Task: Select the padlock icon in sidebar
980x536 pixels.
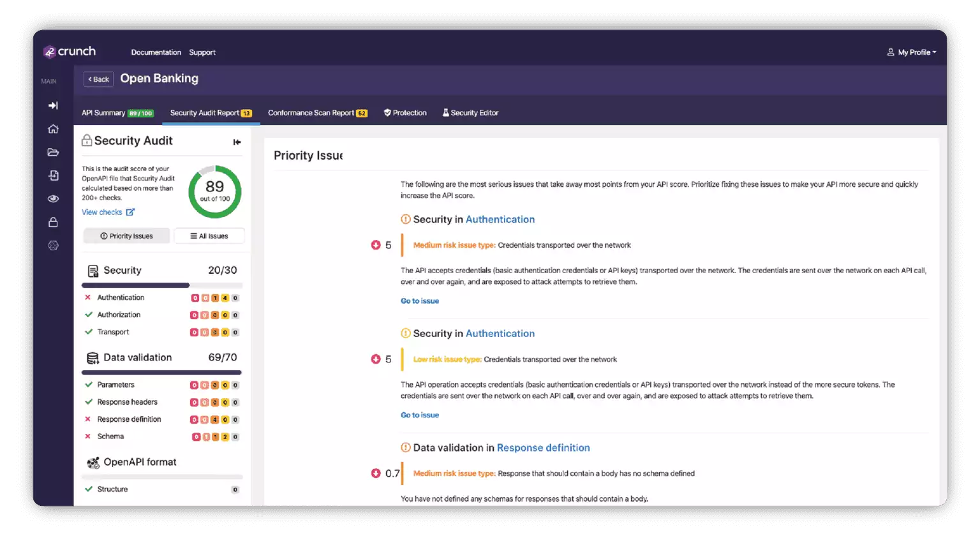Action: (53, 222)
